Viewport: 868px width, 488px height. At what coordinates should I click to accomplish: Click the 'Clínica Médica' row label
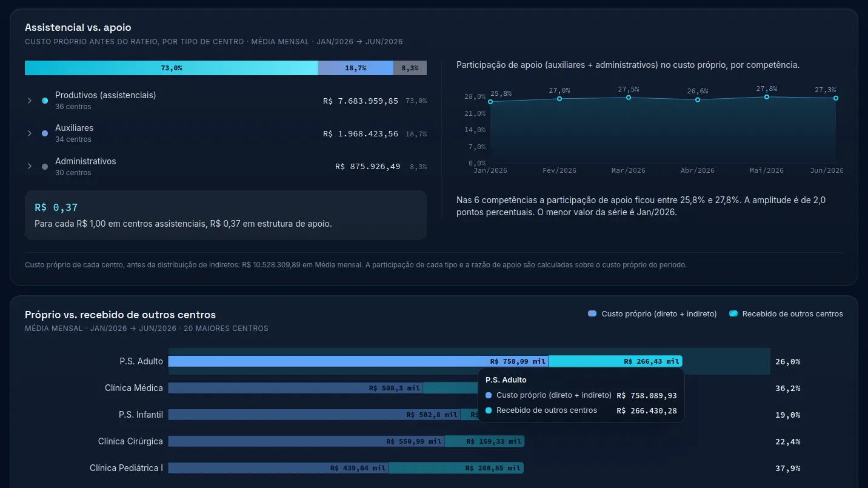tap(134, 388)
